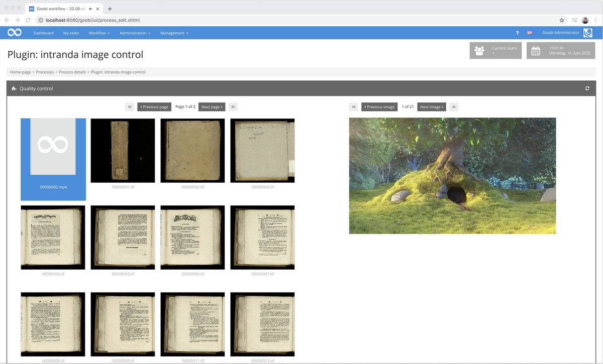Click the user avatar in the browser toolbar

(585, 20)
